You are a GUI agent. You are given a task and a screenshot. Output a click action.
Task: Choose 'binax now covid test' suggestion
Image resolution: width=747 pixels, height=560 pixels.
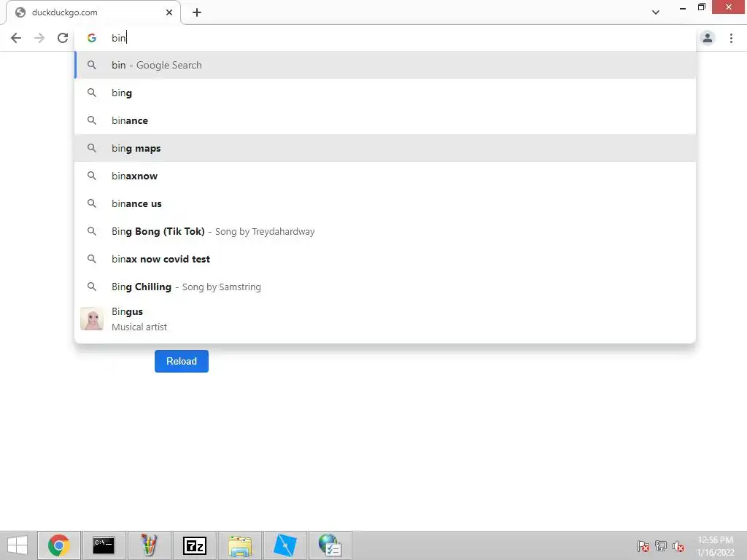tap(385, 259)
